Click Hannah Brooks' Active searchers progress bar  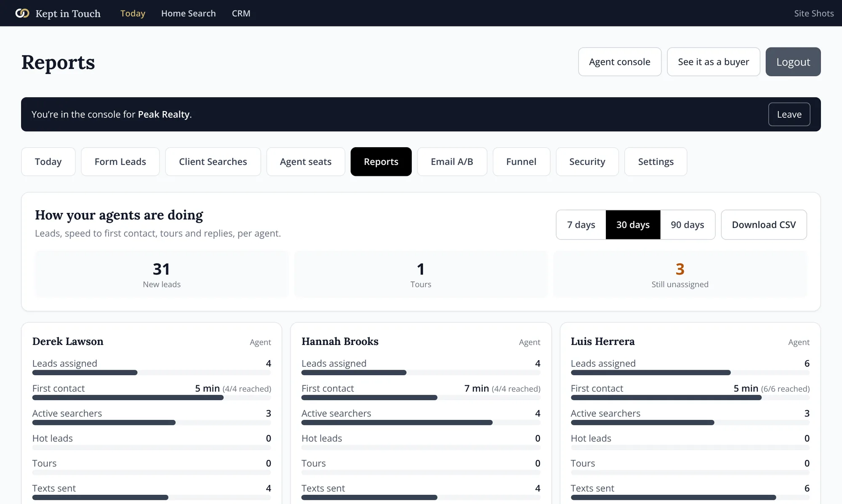[421, 422]
